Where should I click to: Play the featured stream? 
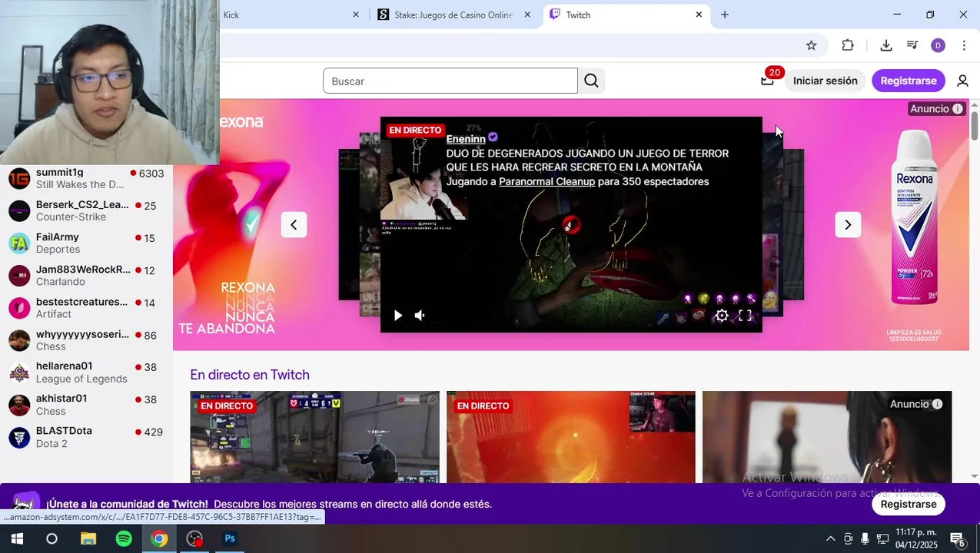click(x=397, y=315)
